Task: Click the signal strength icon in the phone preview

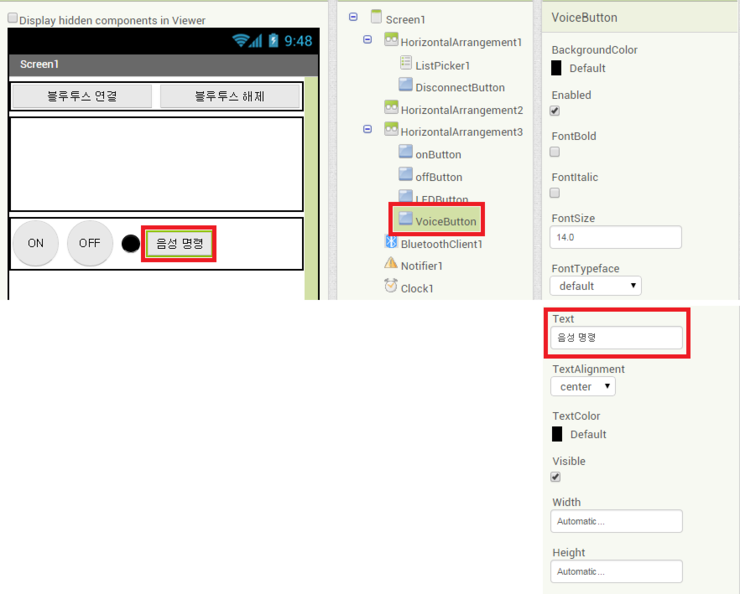Action: point(256,41)
